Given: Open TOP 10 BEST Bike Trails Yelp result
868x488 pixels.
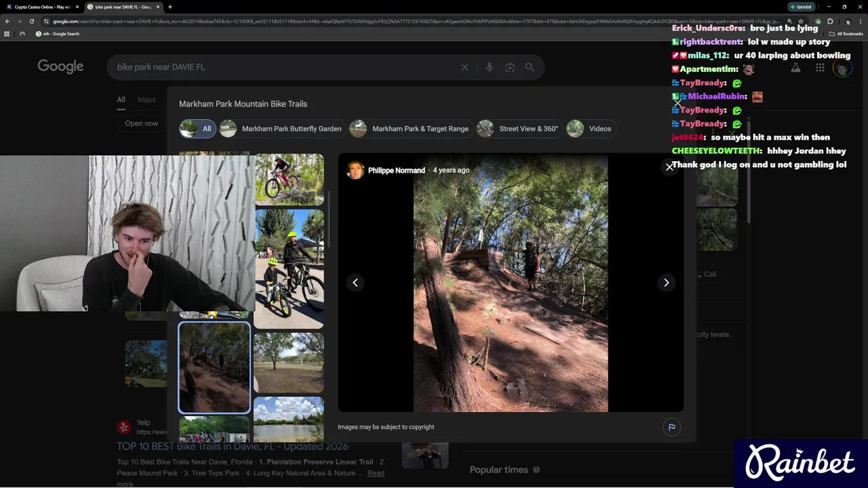Looking at the screenshot, I should 233,447.
